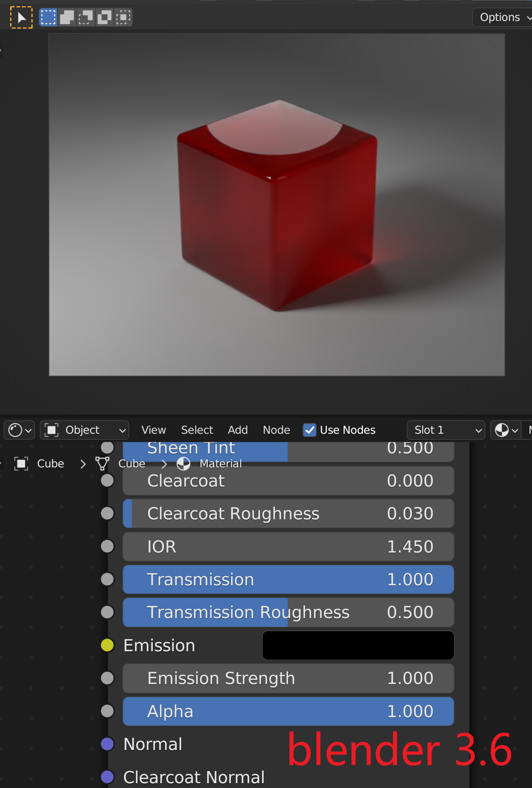Click the Material breadcrumb label
Screen dimensions: 532x788
[220, 463]
